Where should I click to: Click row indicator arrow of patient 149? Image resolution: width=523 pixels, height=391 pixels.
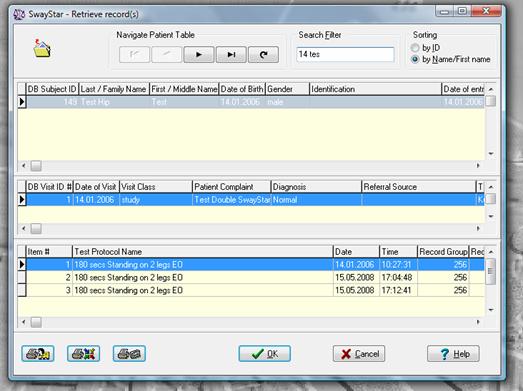(22, 102)
